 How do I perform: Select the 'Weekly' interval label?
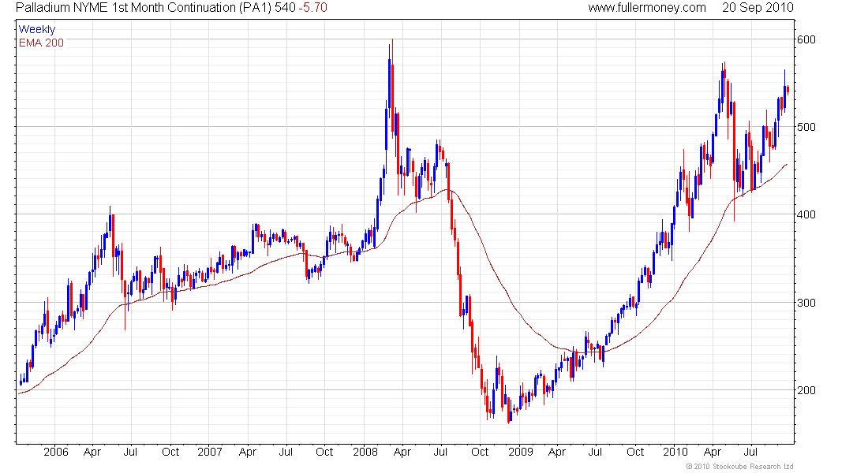coord(36,29)
